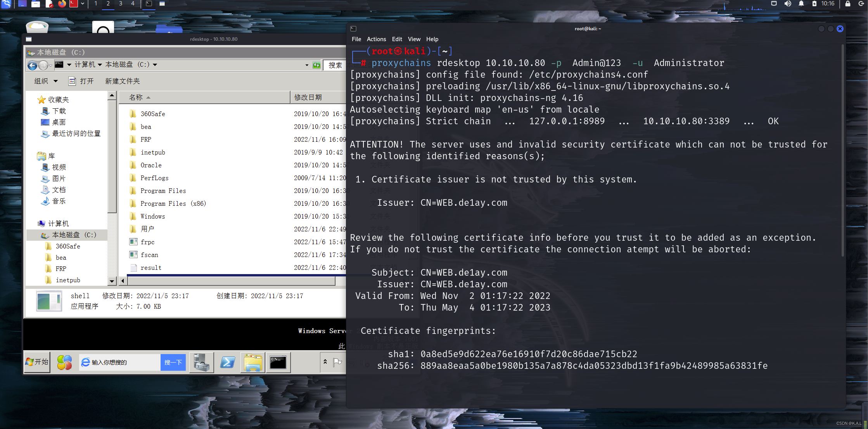
Task: Click the Action Center flag icon
Action: click(337, 362)
